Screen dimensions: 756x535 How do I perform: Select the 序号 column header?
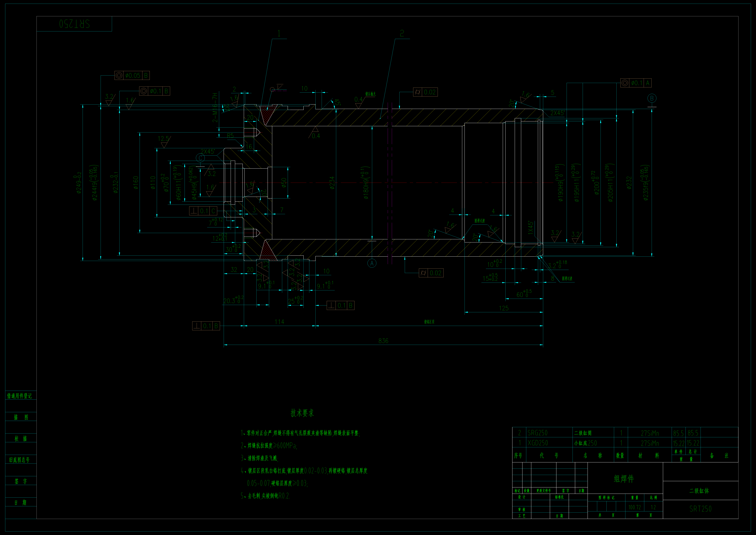pyautogui.click(x=518, y=456)
